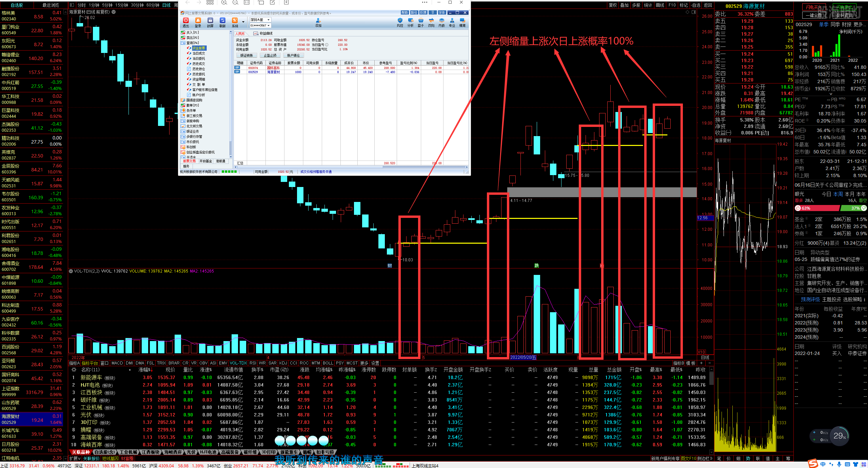Click zoom-out magnifier icon in viewer toolbar
Viewport: 868px width, 468px height.
click(x=235, y=2)
